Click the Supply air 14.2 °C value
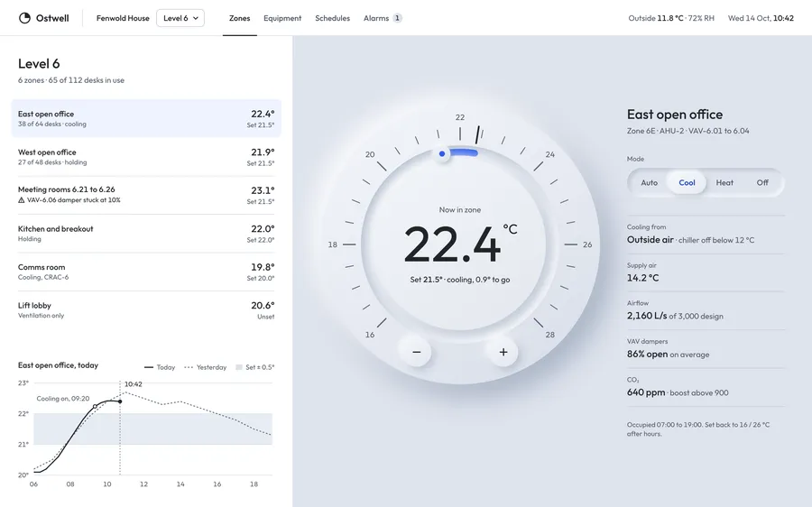The height and width of the screenshot is (507, 812). click(x=642, y=278)
